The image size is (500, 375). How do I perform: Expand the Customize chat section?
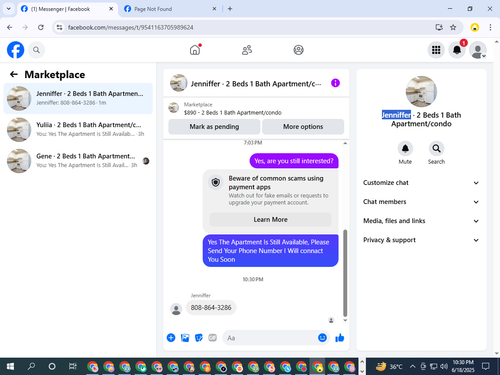point(421,183)
